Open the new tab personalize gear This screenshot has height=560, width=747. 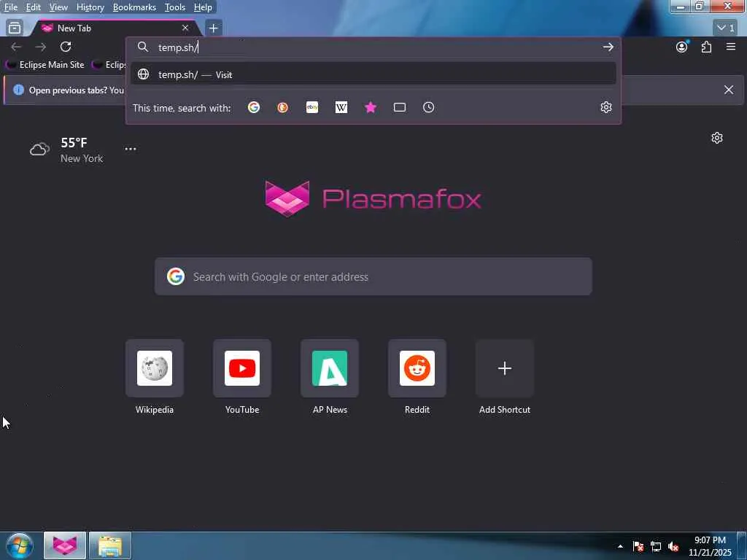tap(717, 138)
